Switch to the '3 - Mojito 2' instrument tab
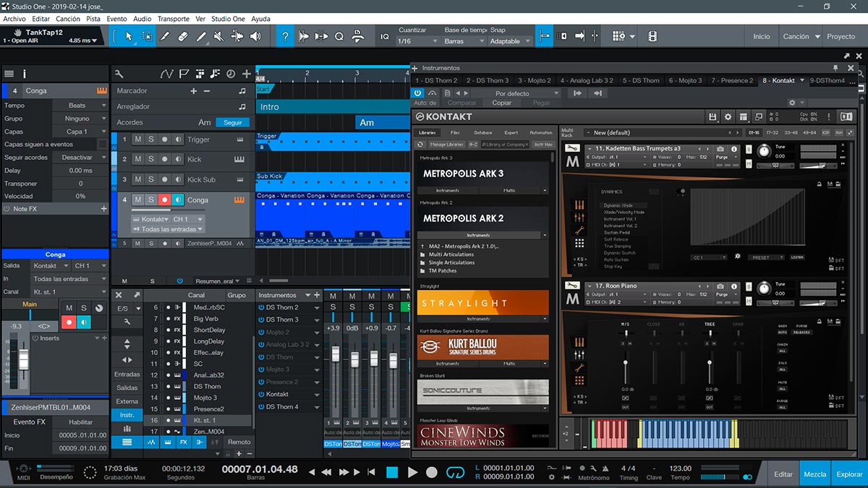The height and width of the screenshot is (488, 868). point(535,80)
